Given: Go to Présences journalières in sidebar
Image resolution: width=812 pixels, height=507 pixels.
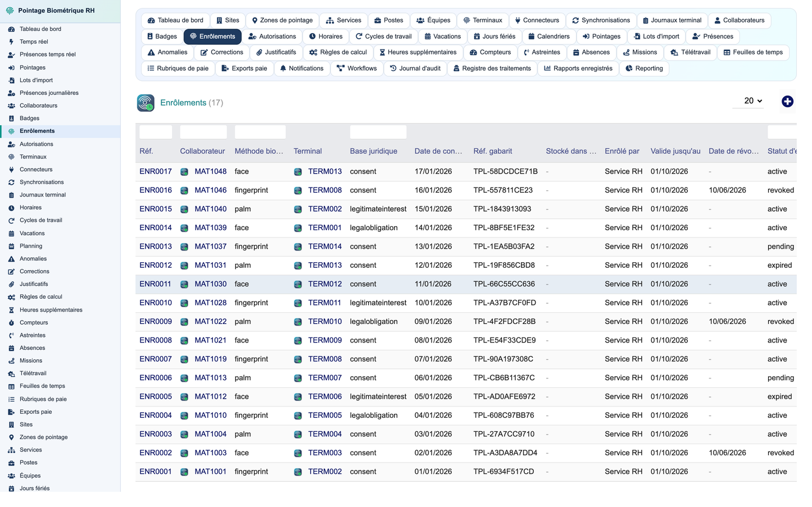Looking at the screenshot, I should click(x=49, y=93).
